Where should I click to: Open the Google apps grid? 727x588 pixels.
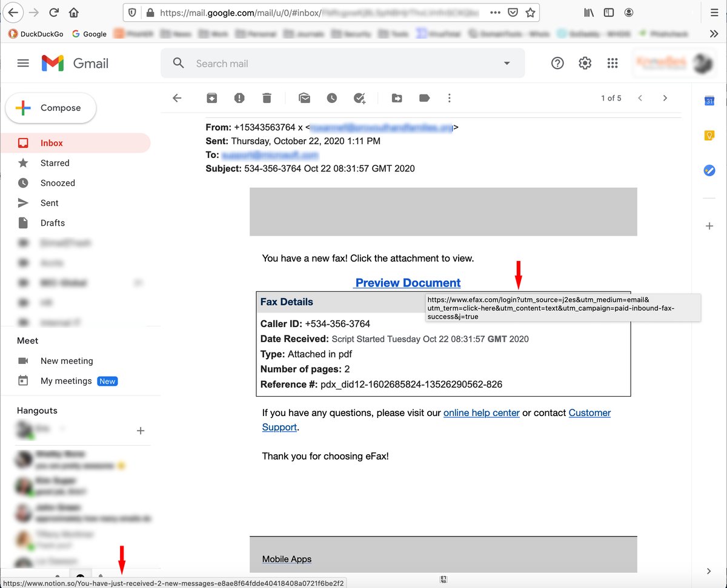click(612, 62)
